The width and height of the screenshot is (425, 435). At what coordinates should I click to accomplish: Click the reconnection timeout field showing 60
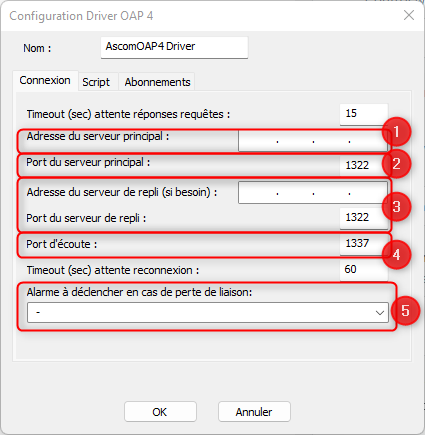tap(364, 270)
